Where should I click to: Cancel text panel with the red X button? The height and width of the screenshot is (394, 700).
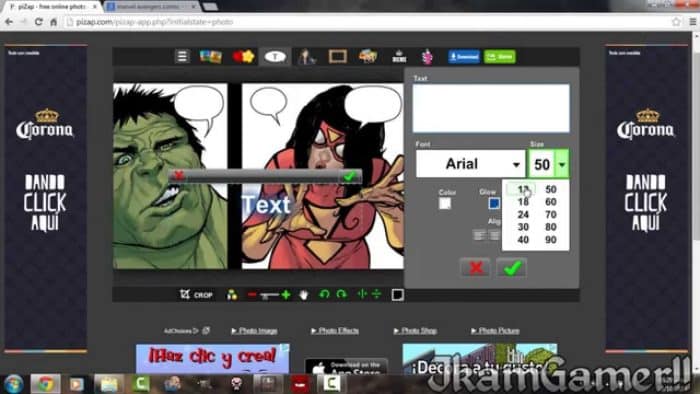tap(475, 268)
